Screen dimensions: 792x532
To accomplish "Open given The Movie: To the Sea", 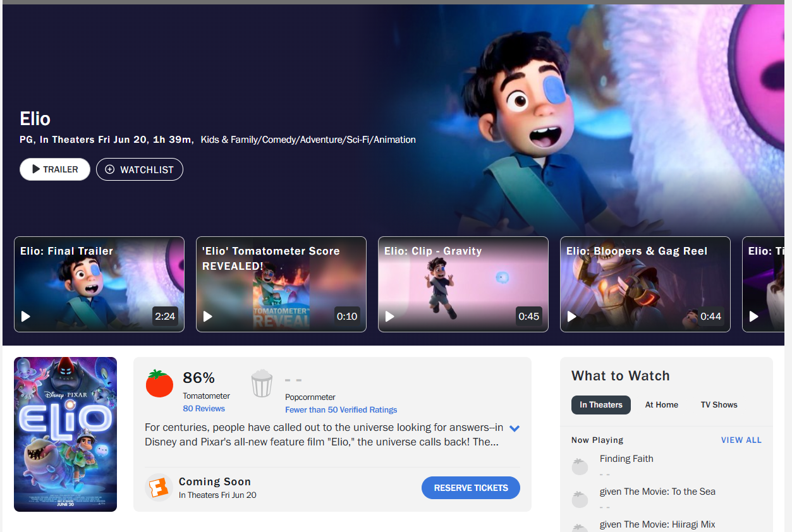I will tap(657, 492).
